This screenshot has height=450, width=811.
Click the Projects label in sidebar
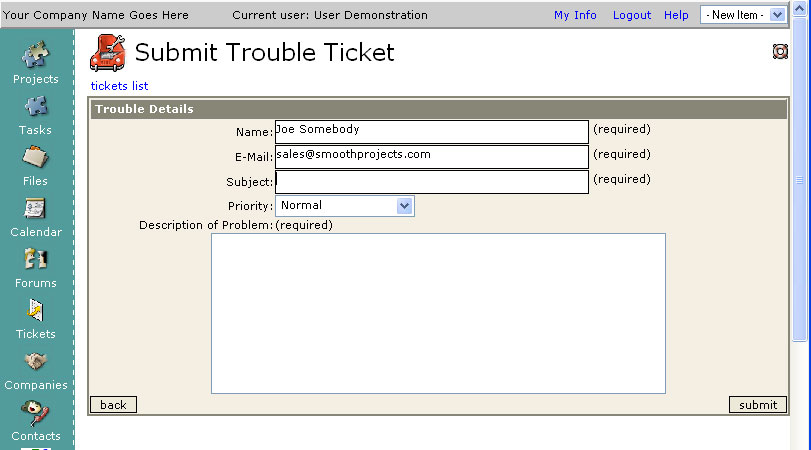pos(36,79)
